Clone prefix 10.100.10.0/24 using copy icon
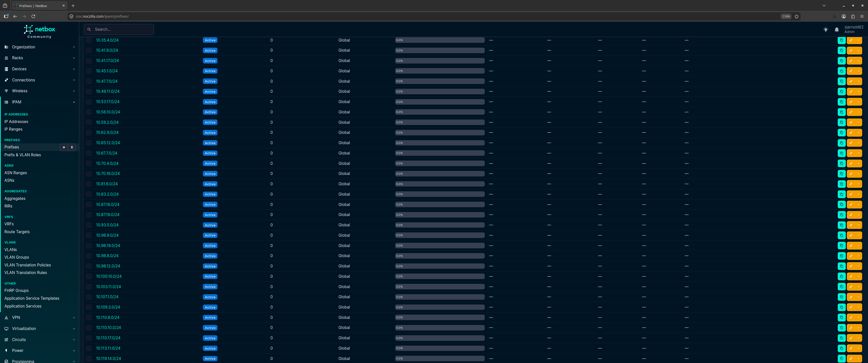Image resolution: width=868 pixels, height=363 pixels. [842, 277]
